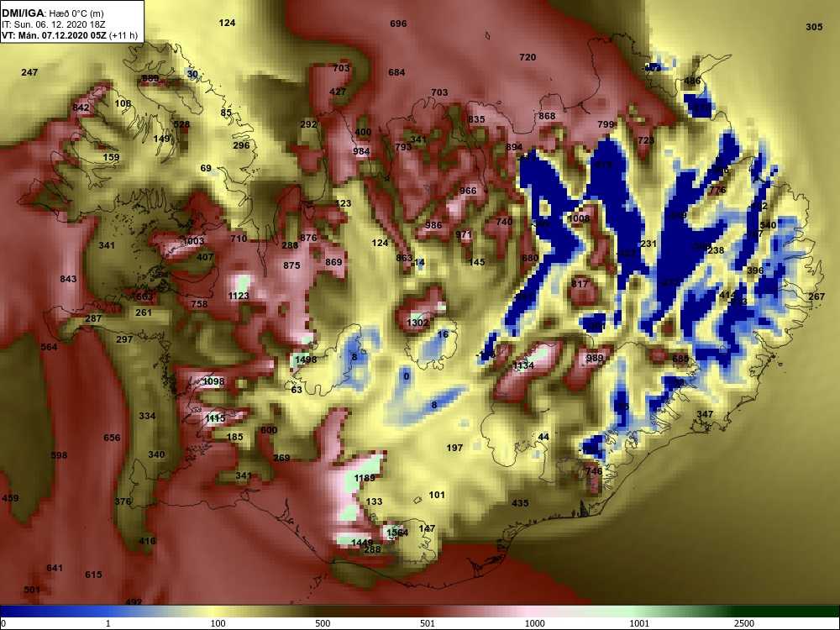Select the map value '1498'
Viewport: 840px width, 630px height.
tap(306, 360)
